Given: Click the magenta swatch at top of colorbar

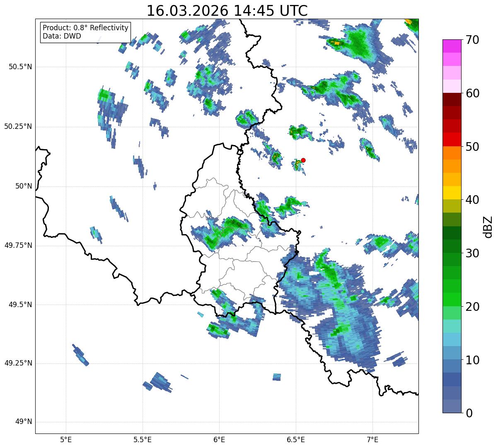Looking at the screenshot, I should [x=452, y=46].
